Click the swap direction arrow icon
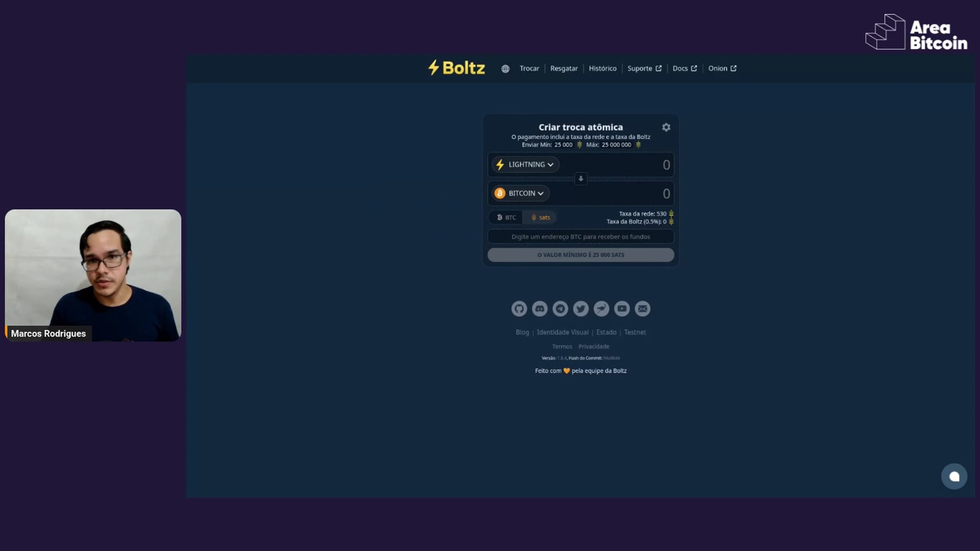Screen dimensions: 980x551 click(x=580, y=179)
